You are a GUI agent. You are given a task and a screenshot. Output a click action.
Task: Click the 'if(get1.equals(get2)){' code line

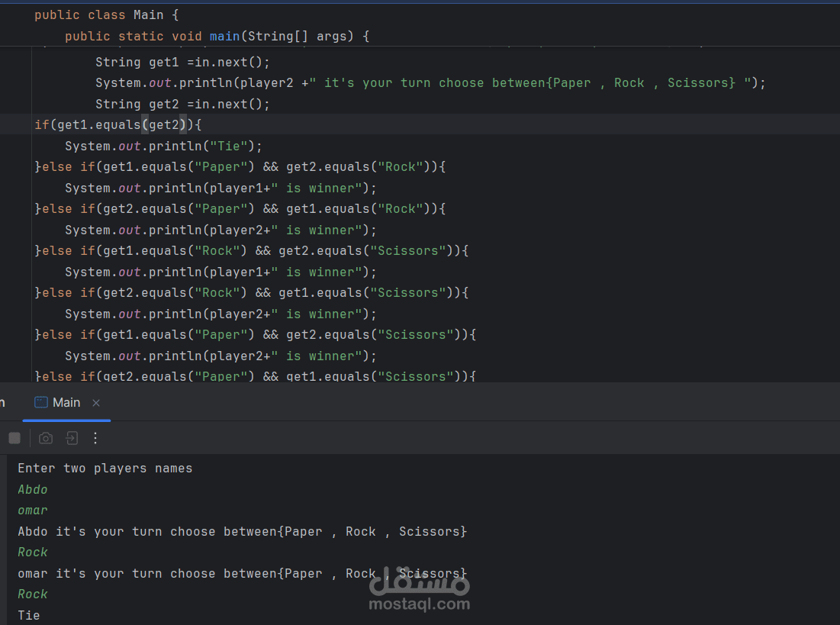[x=117, y=124]
